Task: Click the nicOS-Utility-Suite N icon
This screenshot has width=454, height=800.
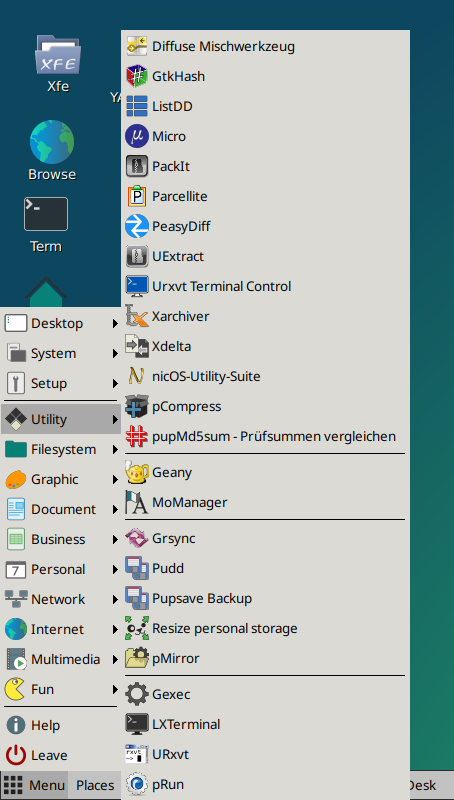Action: point(137,377)
